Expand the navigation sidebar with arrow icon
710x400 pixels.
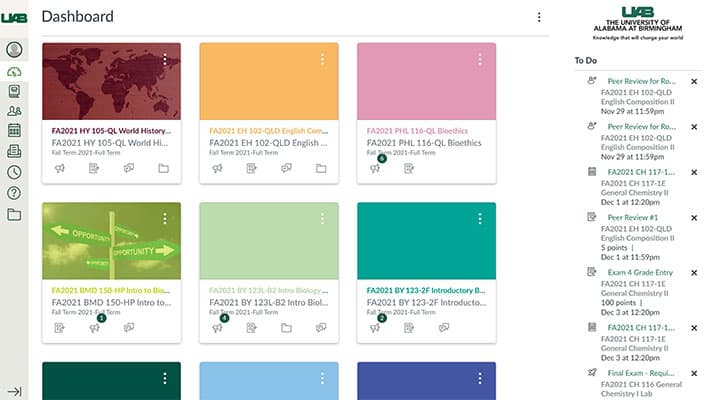14,391
